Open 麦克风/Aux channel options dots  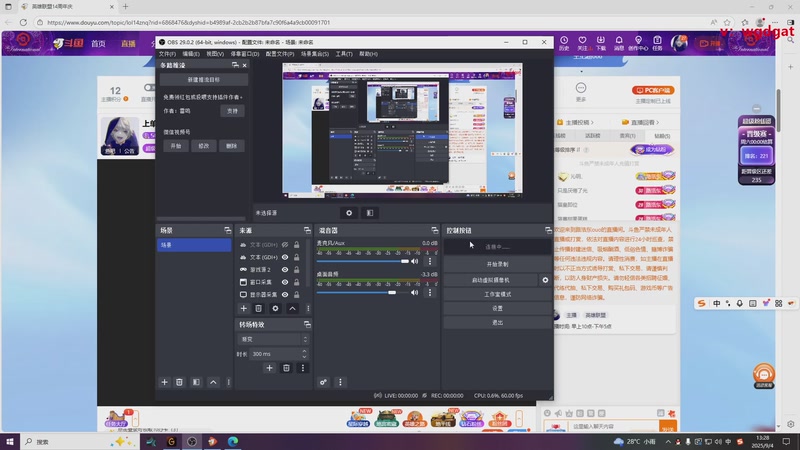coord(430,261)
